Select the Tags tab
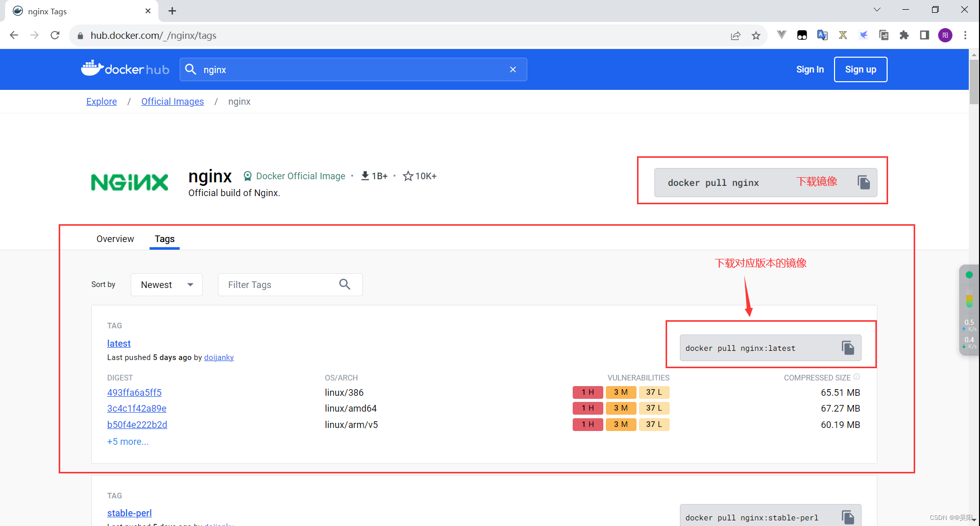Screen dimensions: 980x526 tap(164, 239)
